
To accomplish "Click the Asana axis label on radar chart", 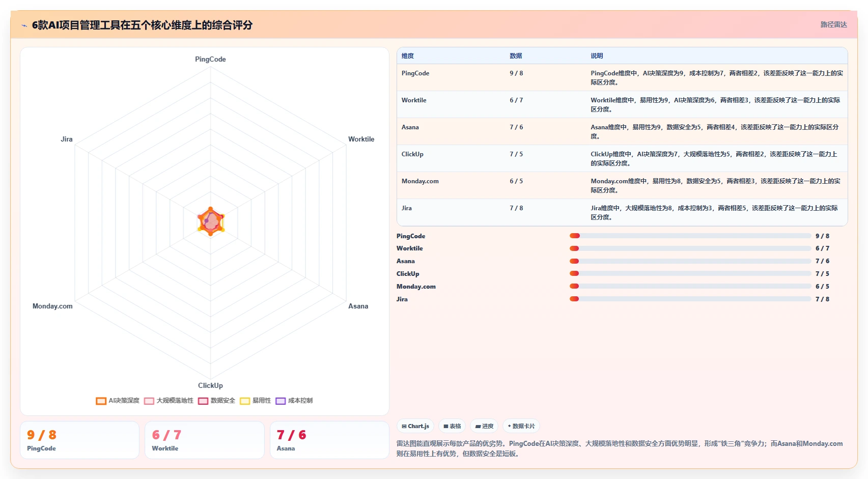I will click(x=358, y=306).
